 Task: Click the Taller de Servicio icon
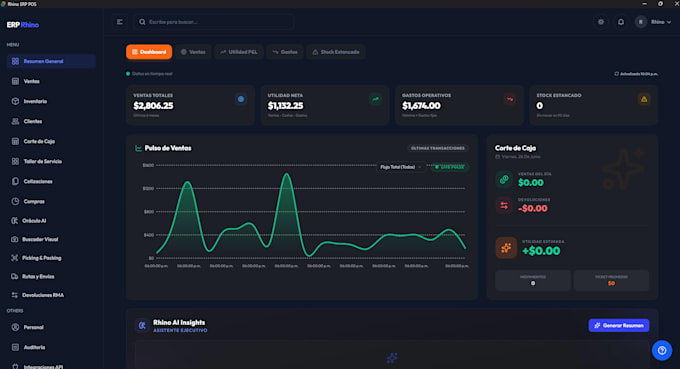tap(15, 161)
